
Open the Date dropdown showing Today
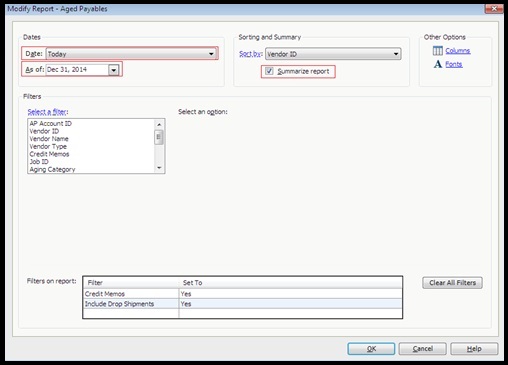coord(131,54)
